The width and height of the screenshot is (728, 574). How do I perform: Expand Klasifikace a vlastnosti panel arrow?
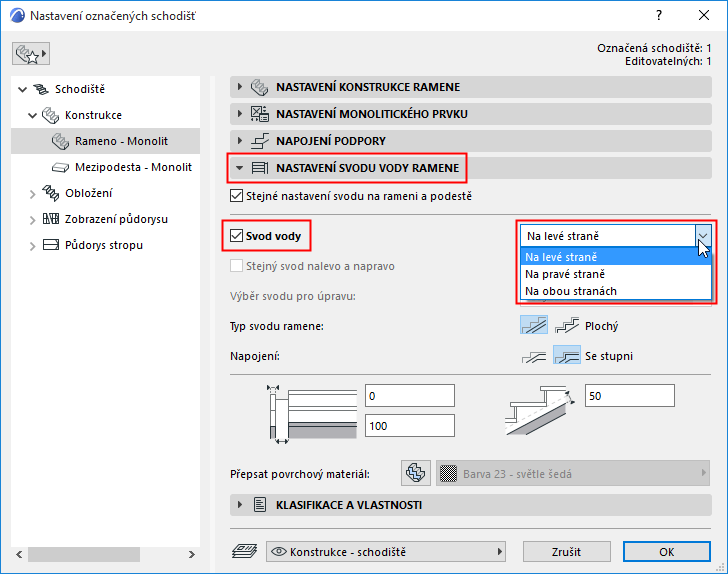point(240,505)
